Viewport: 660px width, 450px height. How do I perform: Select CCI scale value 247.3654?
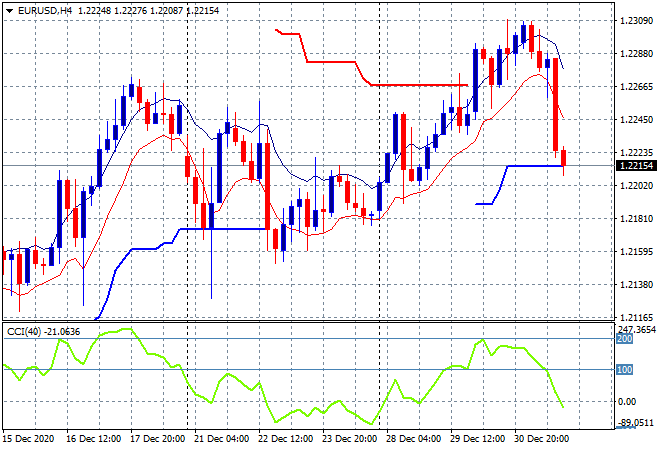[x=637, y=329]
